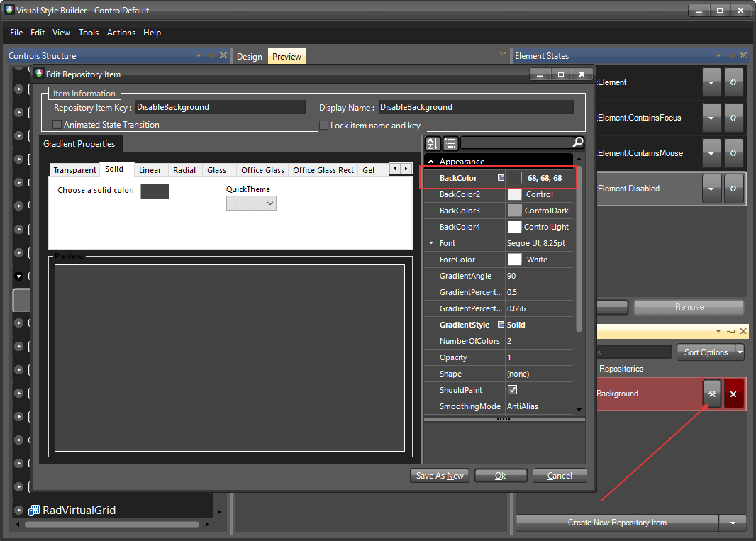Delete Background repository item with the X icon

click(733, 394)
